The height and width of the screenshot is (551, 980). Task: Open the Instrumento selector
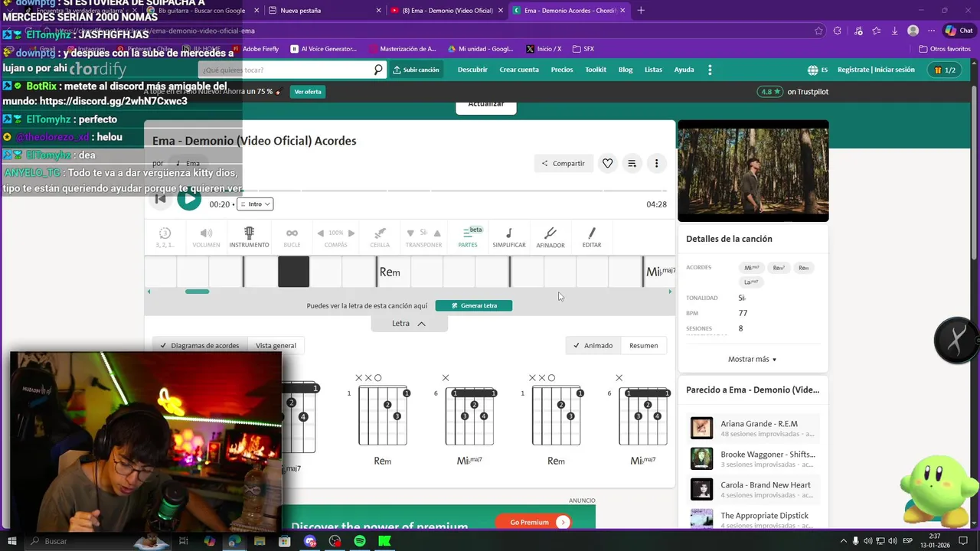[x=249, y=237]
